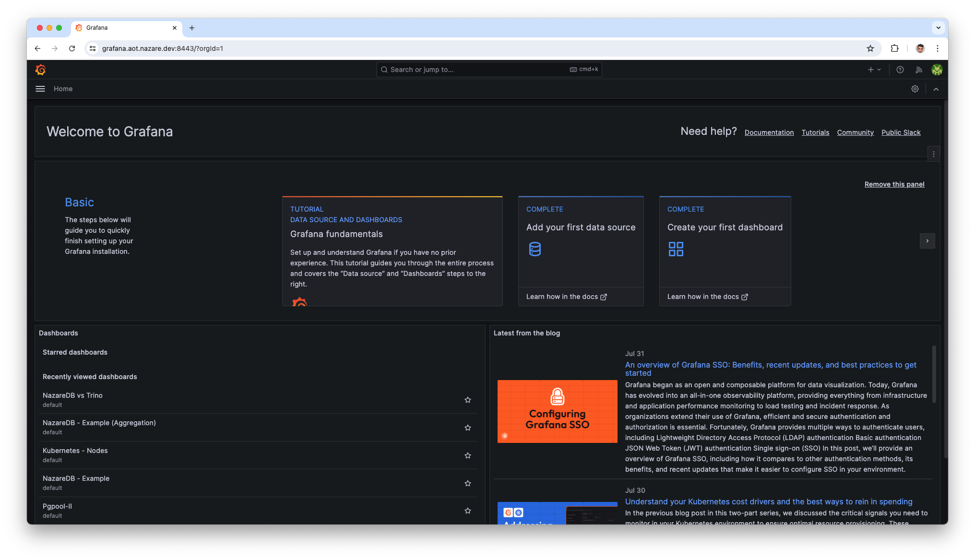Image resolution: width=975 pixels, height=560 pixels.
Task: Open the Kubernetes - Nodes dashboard
Action: click(75, 451)
